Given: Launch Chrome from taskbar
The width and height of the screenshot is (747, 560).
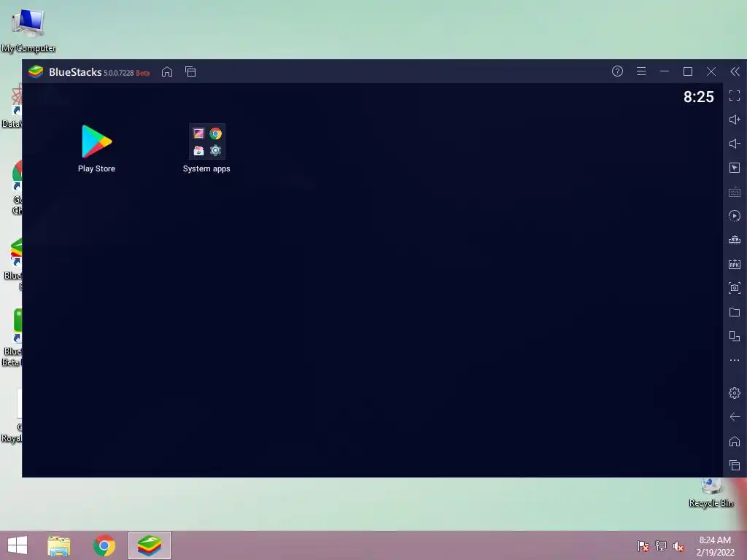Looking at the screenshot, I should click(104, 545).
